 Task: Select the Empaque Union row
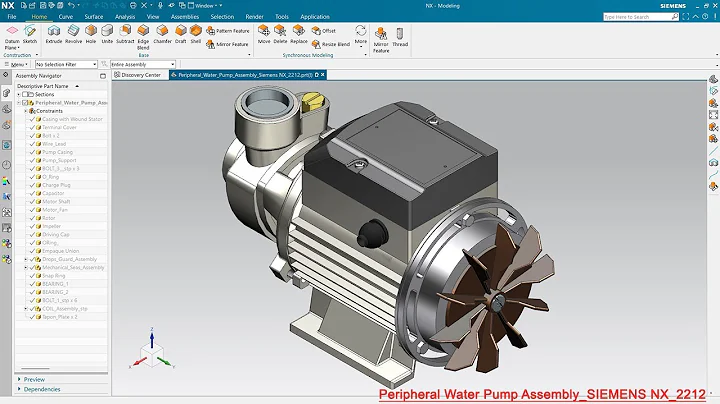click(61, 251)
